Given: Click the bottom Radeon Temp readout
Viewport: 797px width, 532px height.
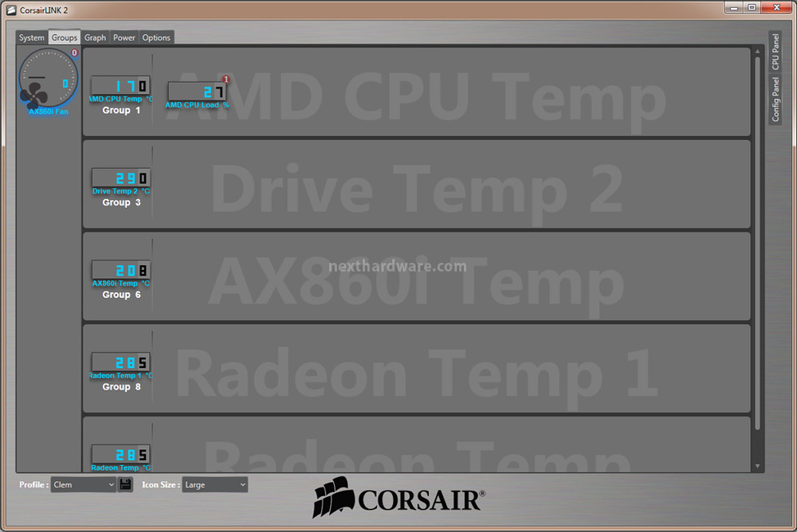Looking at the screenshot, I should pyautogui.click(x=120, y=454).
